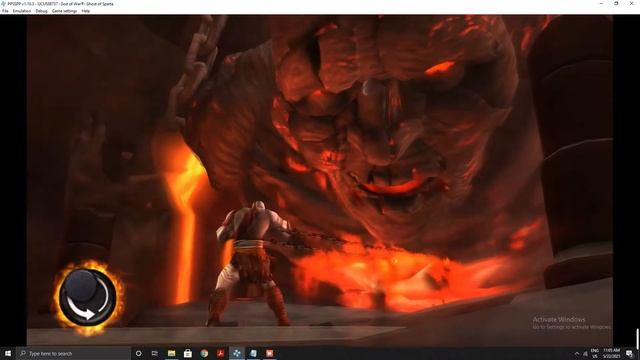Open the Game settings menu
The height and width of the screenshot is (360, 640).
tap(64, 11)
